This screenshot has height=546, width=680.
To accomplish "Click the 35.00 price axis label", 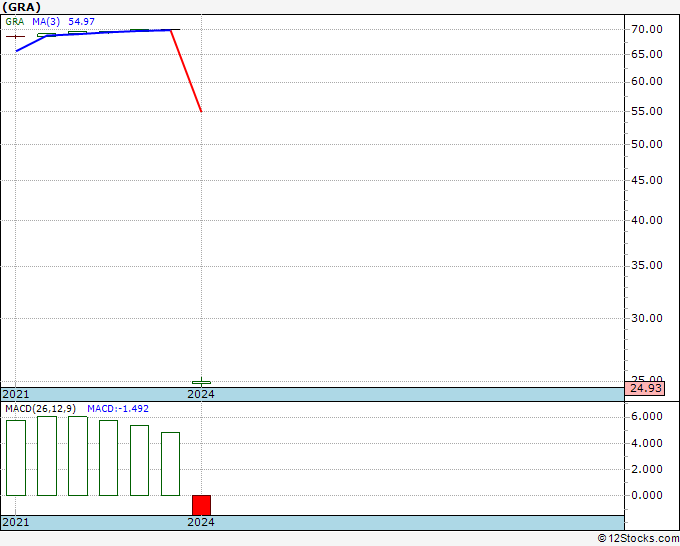I will (x=647, y=265).
